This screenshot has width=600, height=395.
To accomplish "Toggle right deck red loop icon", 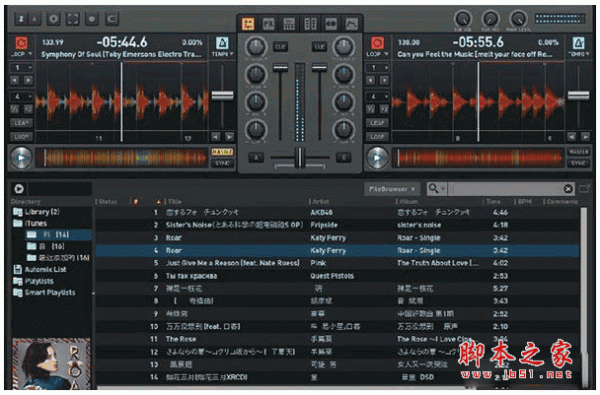I will pyautogui.click(x=377, y=43).
